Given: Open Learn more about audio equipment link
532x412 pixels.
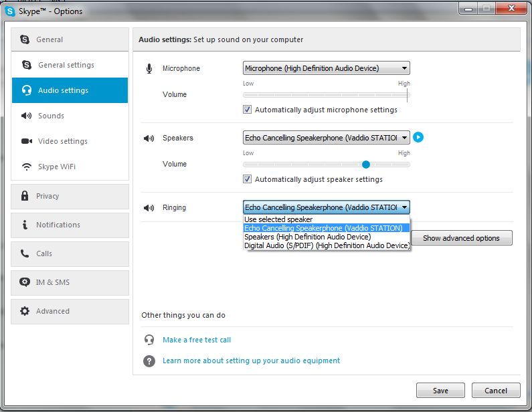Looking at the screenshot, I should (251, 360).
